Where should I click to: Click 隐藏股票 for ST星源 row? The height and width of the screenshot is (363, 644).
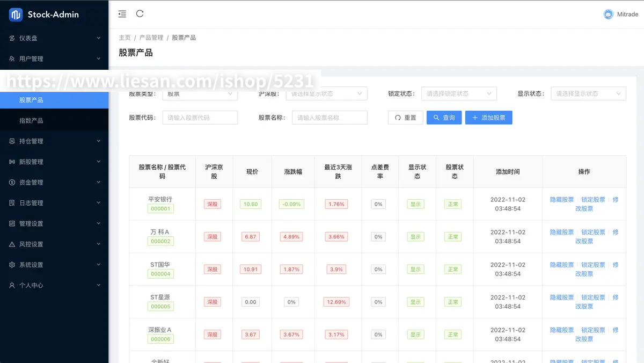coord(562,297)
